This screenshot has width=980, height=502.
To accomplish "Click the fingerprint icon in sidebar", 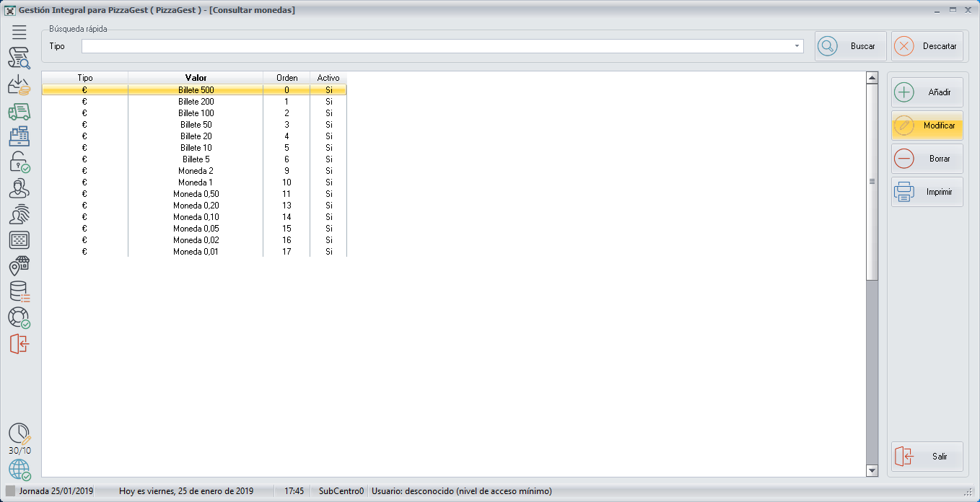I will (x=19, y=214).
